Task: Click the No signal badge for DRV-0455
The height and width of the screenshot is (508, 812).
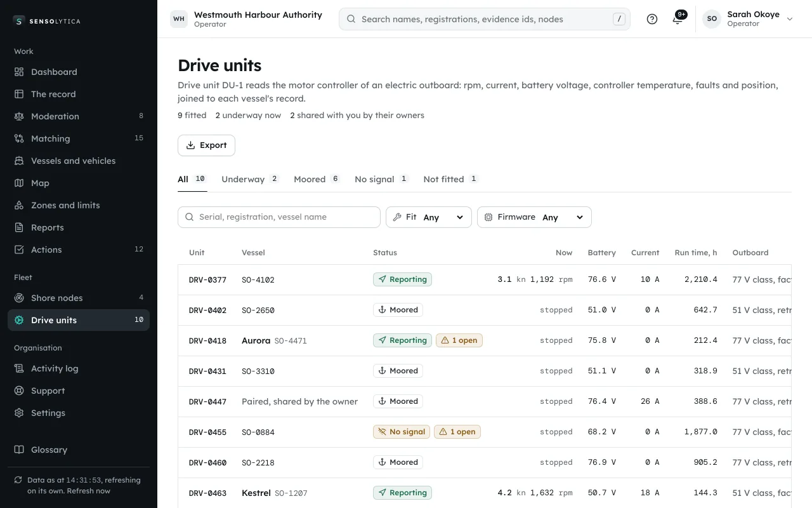Action: coord(402,432)
